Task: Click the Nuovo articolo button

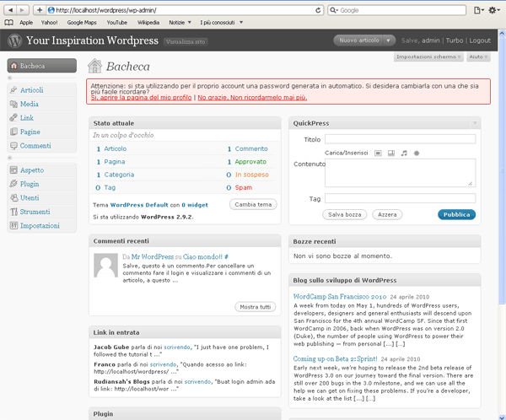Action: coord(359,40)
